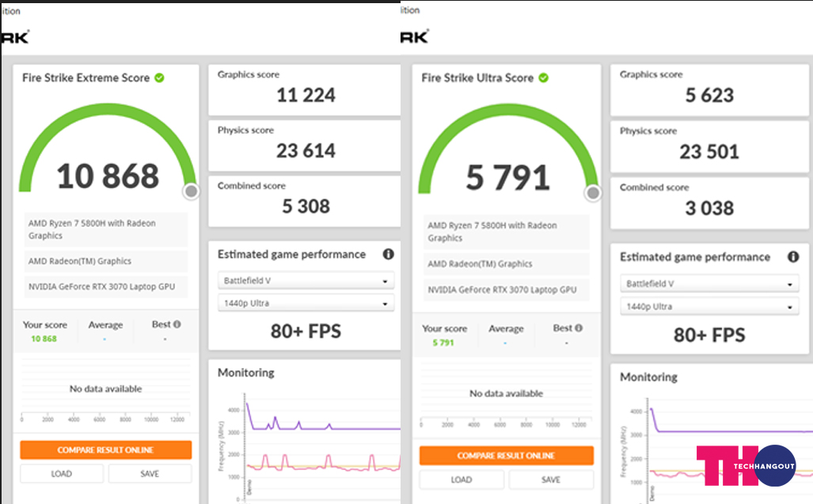Click the 80+ FPS estimate in the Extreme result
This screenshot has height=504, width=813.
pos(306,331)
